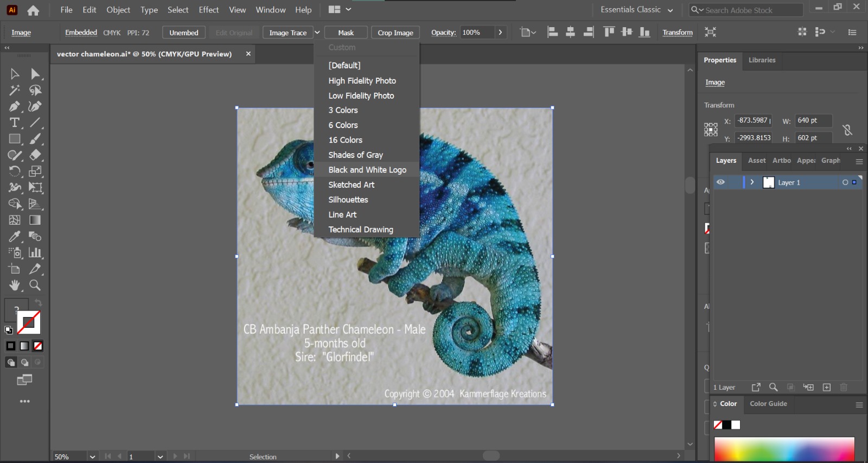Viewport: 868px width, 463px height.
Task: Select the Zoom tool
Action: tap(35, 286)
